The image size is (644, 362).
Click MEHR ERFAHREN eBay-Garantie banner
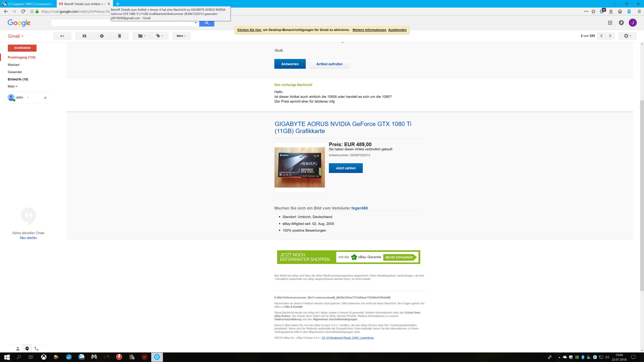pyautogui.click(x=400, y=257)
